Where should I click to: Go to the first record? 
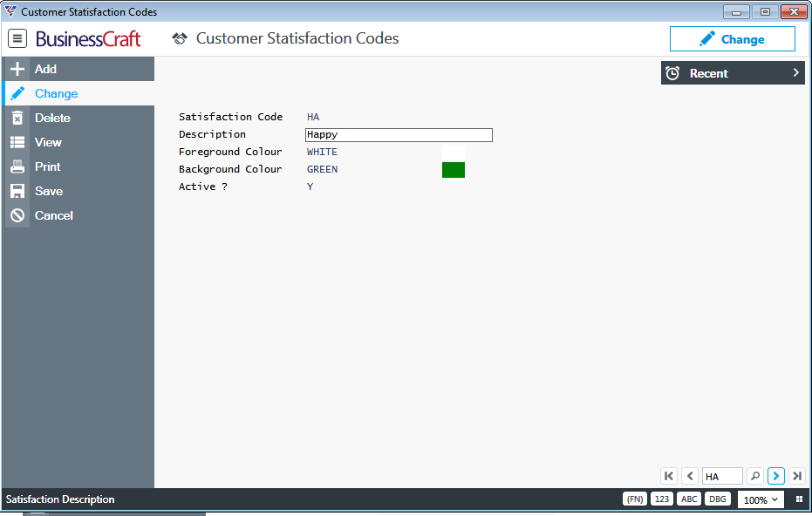click(x=669, y=476)
